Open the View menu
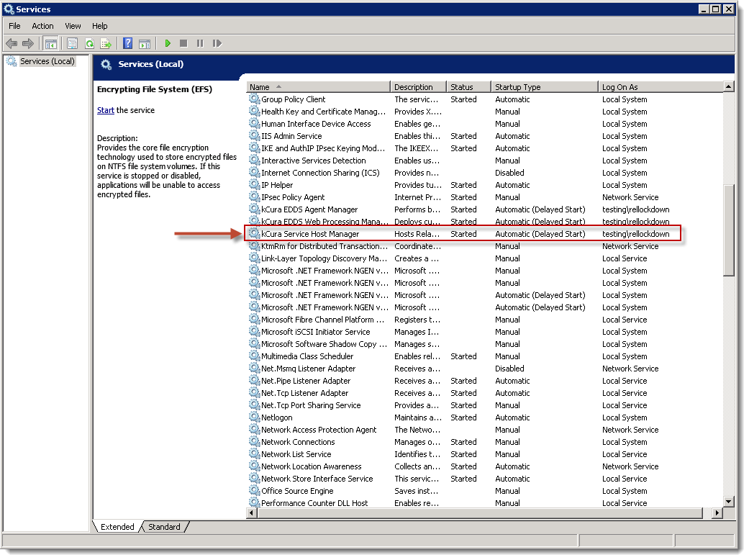Image resolution: width=749 pixels, height=560 pixels. pyautogui.click(x=73, y=26)
